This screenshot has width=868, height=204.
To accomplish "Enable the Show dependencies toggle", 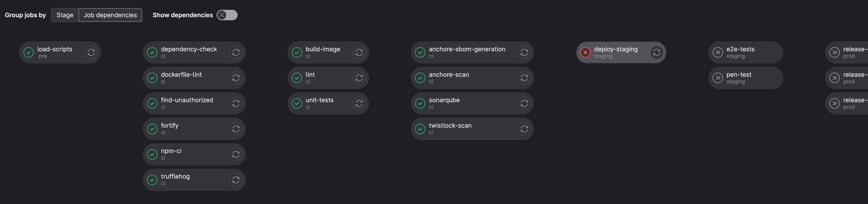I will pyautogui.click(x=227, y=15).
